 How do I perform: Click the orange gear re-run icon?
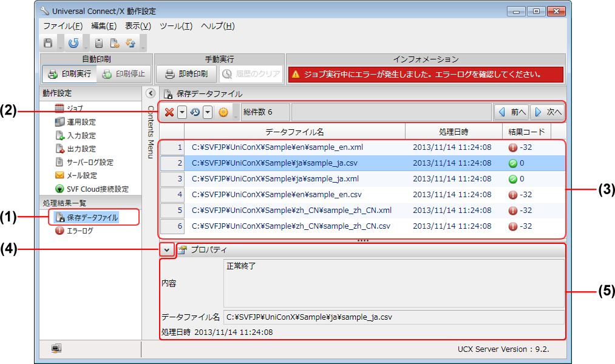(x=223, y=112)
